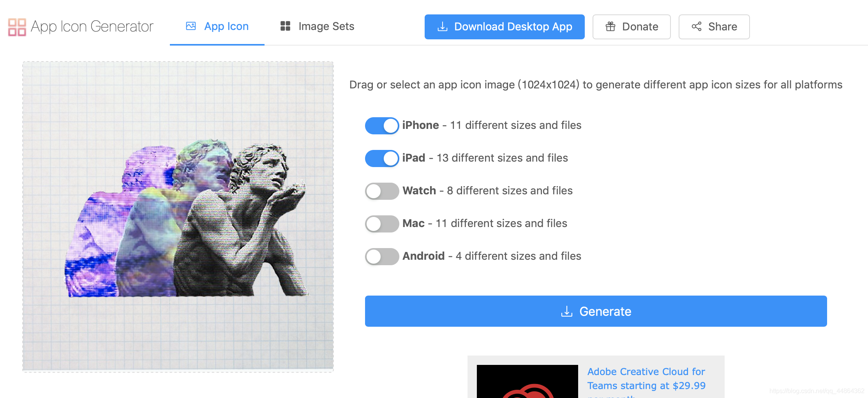Click the 'Drag or select an app icon image' instruction
868x398 pixels.
point(596,85)
